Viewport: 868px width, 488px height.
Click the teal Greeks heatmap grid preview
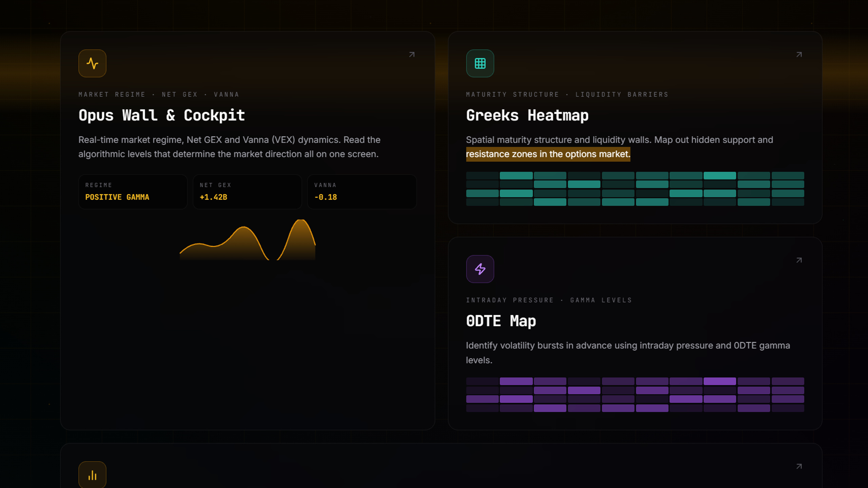click(635, 189)
